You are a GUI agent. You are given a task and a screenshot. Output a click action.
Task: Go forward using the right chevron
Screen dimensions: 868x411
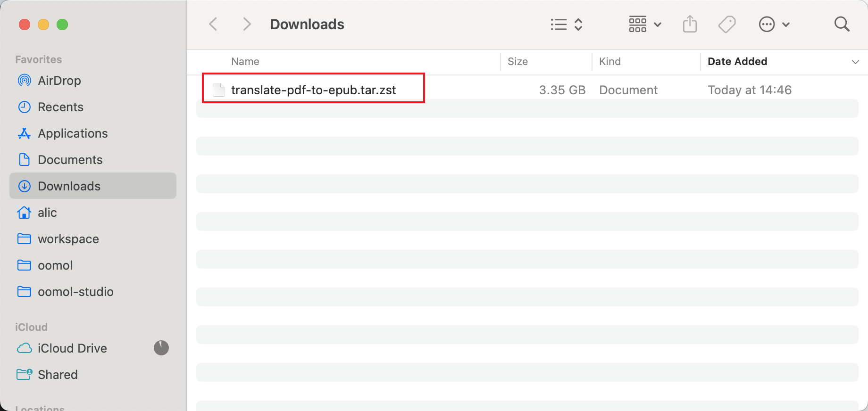[247, 24]
